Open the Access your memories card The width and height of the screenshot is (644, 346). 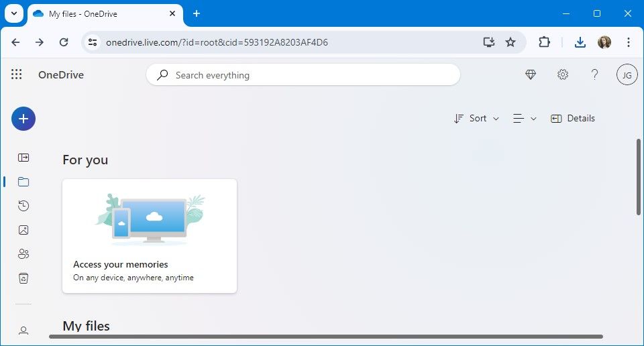150,236
